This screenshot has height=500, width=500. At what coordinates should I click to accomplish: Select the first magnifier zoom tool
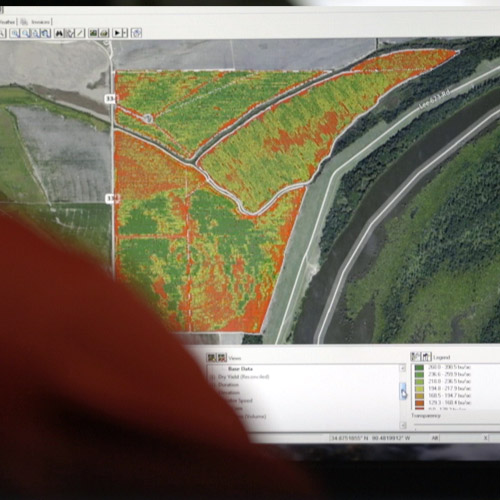15,33
